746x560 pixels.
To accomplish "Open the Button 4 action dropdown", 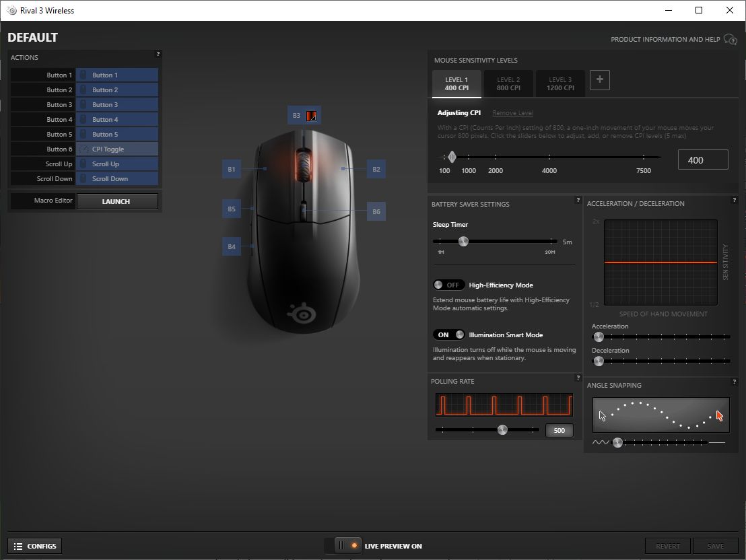I will click(x=117, y=119).
